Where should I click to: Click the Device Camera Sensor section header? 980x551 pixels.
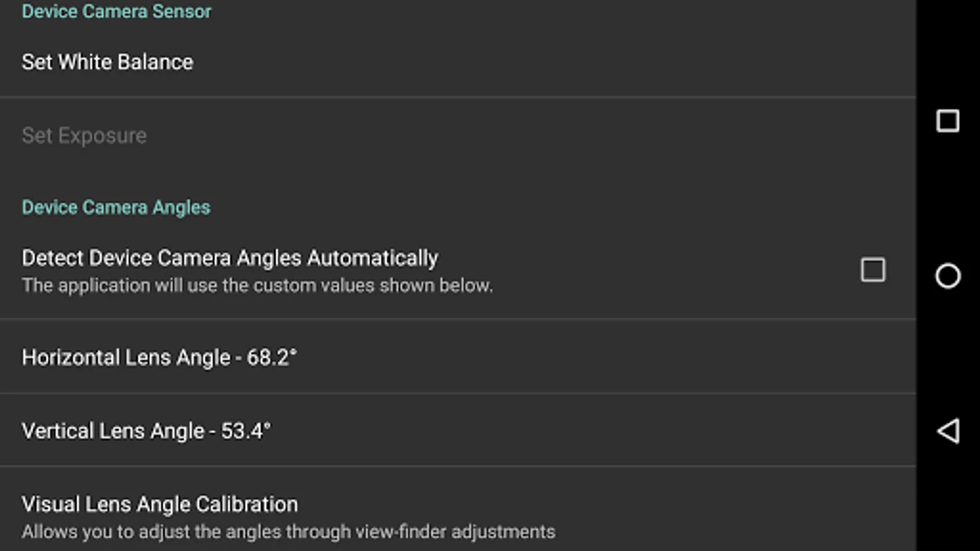116,12
